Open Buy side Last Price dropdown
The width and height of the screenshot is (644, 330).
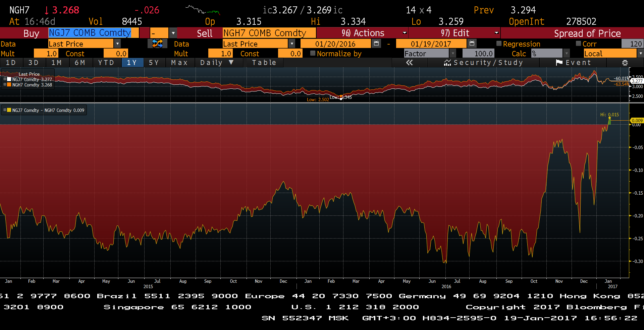(117, 44)
